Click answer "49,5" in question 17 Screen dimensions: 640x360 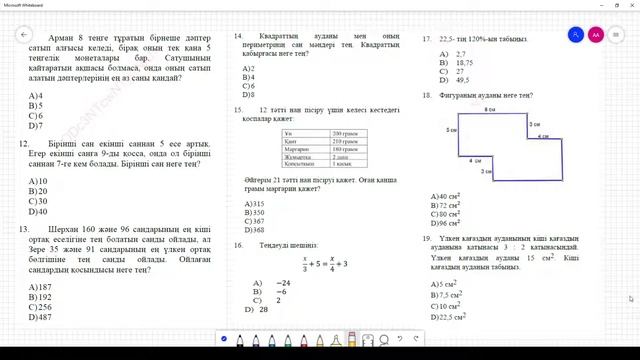point(462,80)
